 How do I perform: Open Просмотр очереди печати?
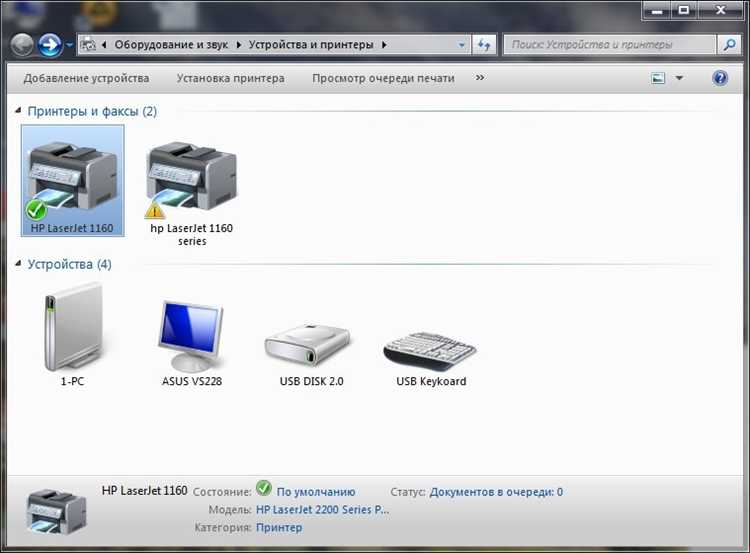point(383,78)
